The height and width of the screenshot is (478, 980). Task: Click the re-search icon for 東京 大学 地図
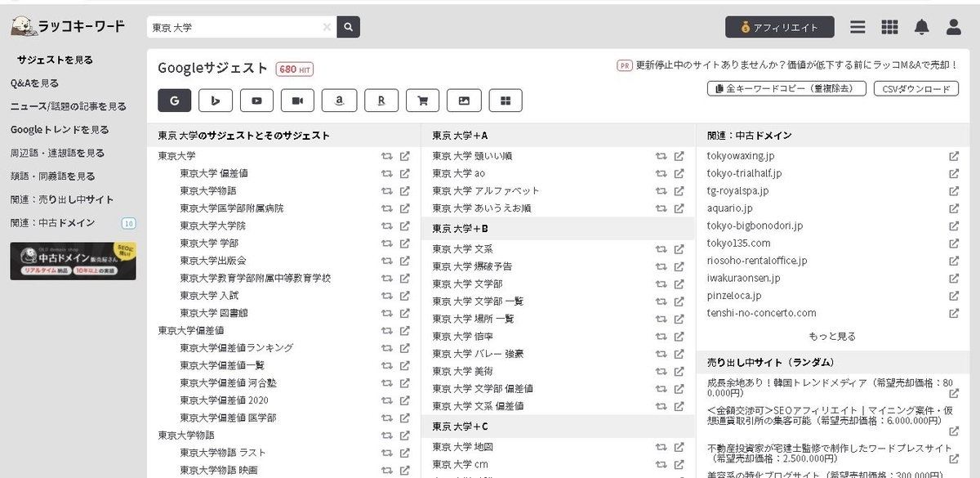point(661,447)
